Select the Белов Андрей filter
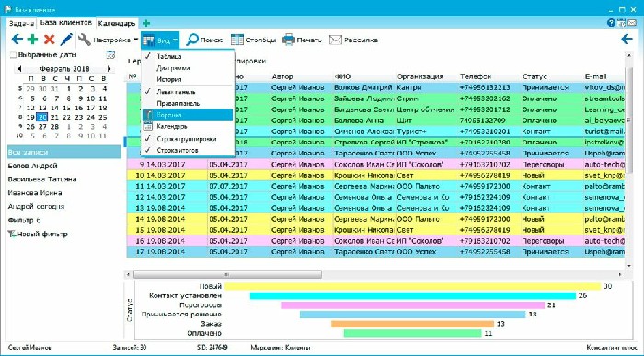The width and height of the screenshot is (644, 356). click(x=32, y=166)
